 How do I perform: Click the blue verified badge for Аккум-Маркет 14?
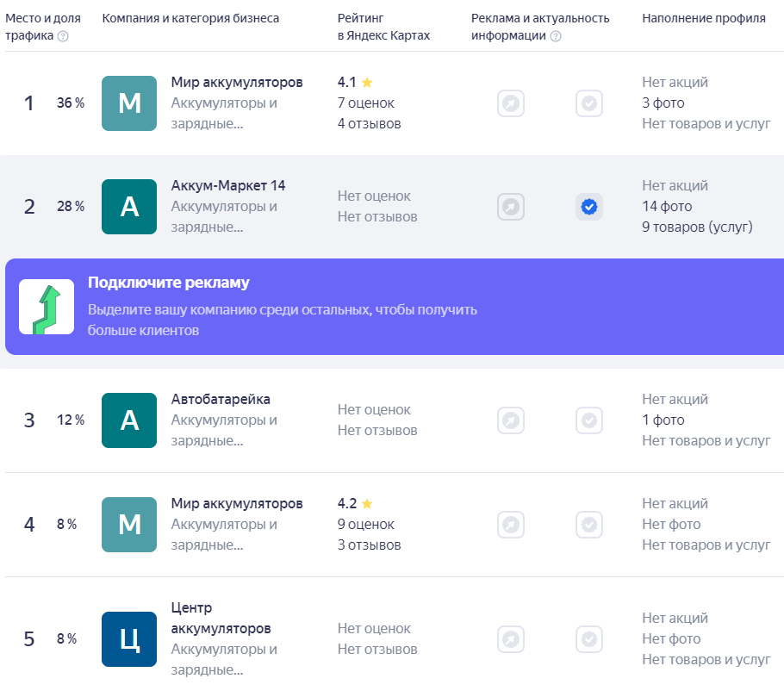point(589,207)
